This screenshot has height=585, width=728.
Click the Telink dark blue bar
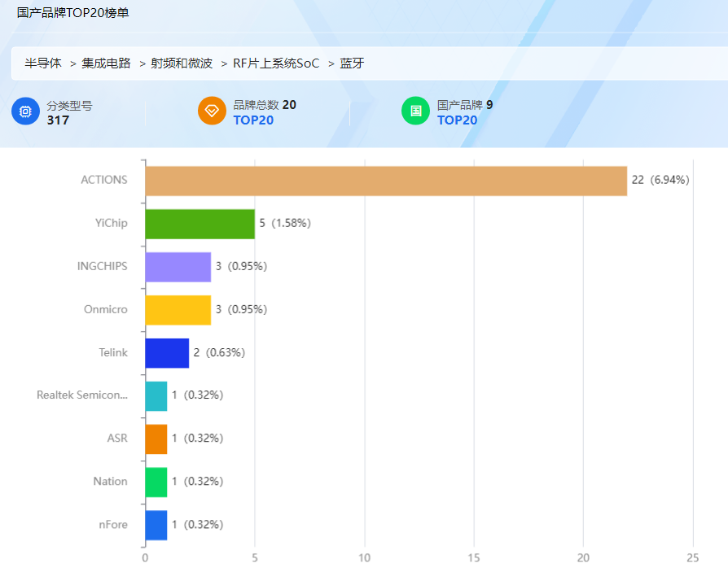[167, 353]
